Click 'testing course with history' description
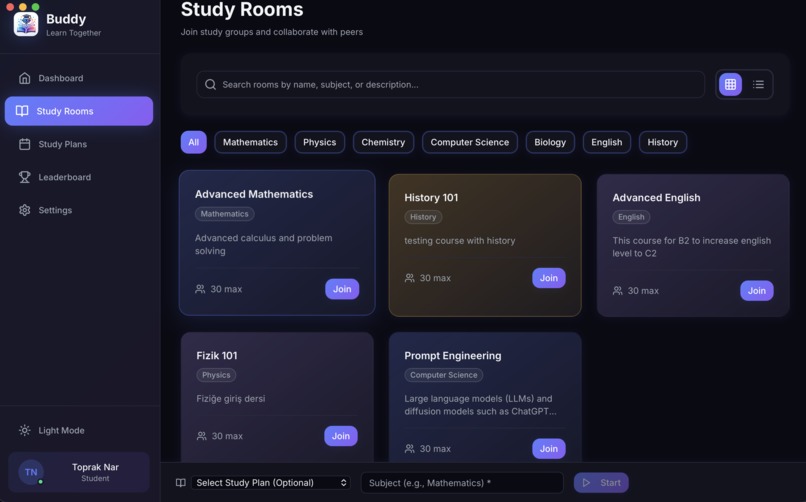This screenshot has width=806, height=502. [x=460, y=241]
